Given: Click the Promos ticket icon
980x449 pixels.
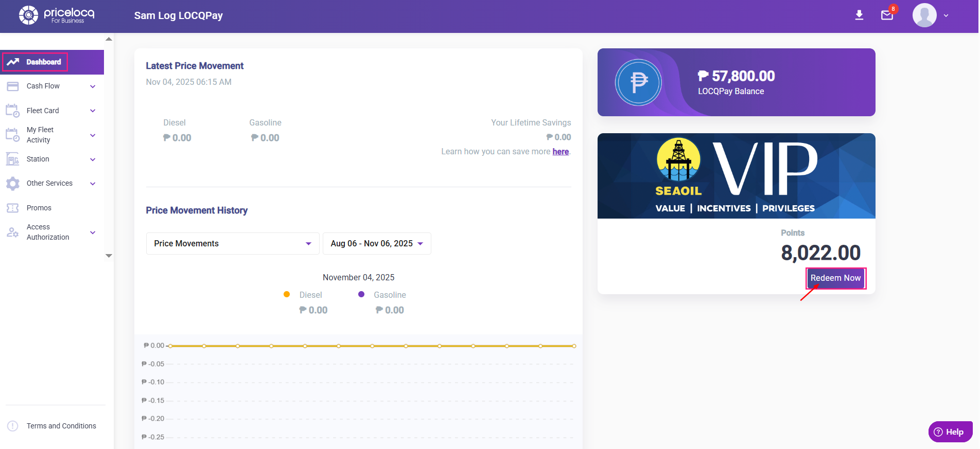Looking at the screenshot, I should point(13,208).
